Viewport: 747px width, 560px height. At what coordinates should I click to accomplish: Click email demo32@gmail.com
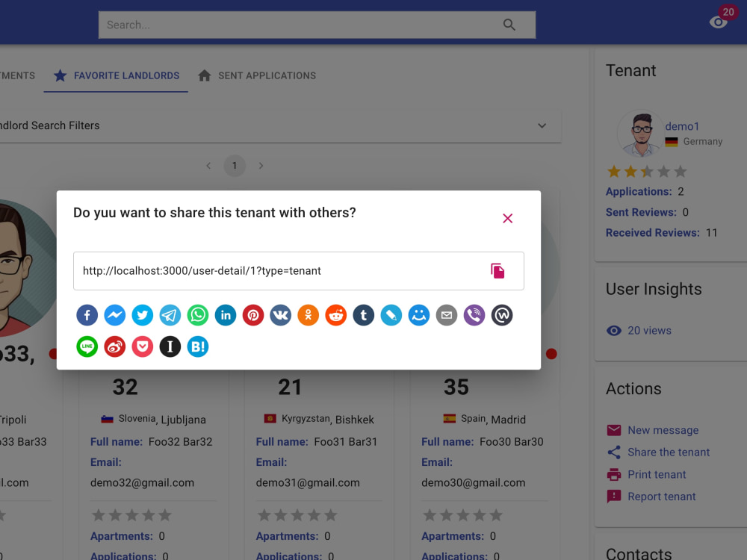pyautogui.click(x=143, y=482)
